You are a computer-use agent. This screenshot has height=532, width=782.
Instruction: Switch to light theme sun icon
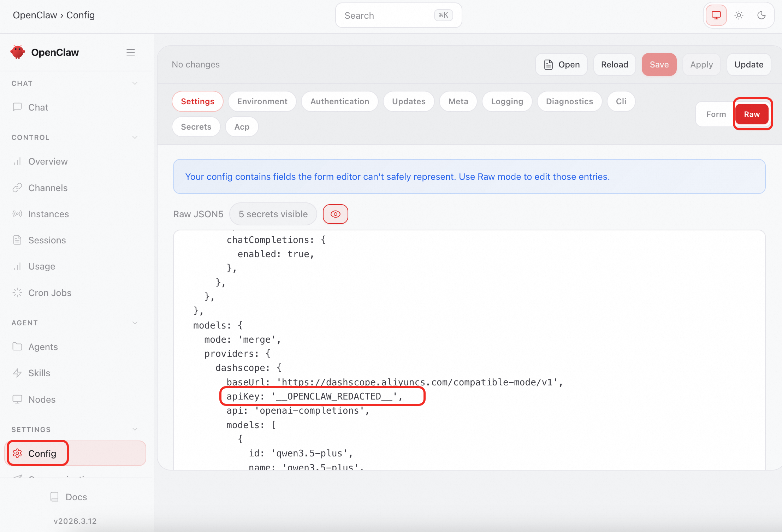click(739, 15)
